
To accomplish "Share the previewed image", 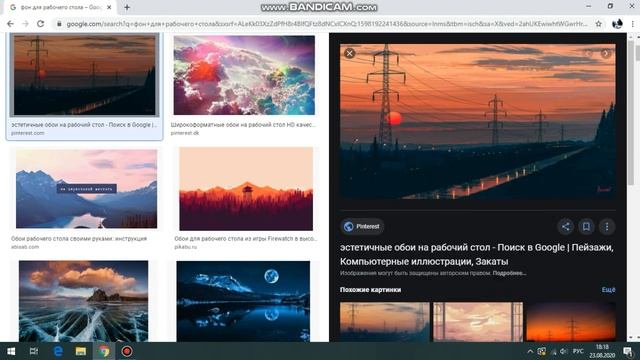I will click(565, 227).
